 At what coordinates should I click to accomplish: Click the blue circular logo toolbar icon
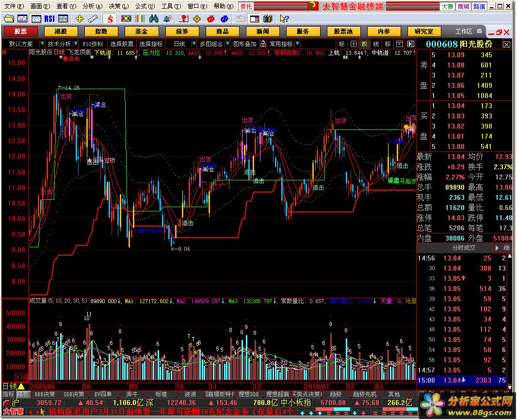(x=224, y=19)
